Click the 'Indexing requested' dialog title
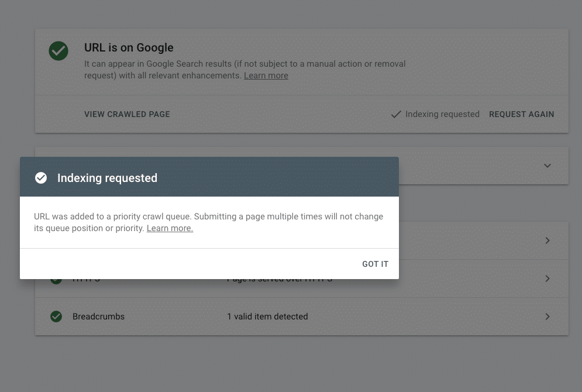The image size is (582, 392). [107, 178]
